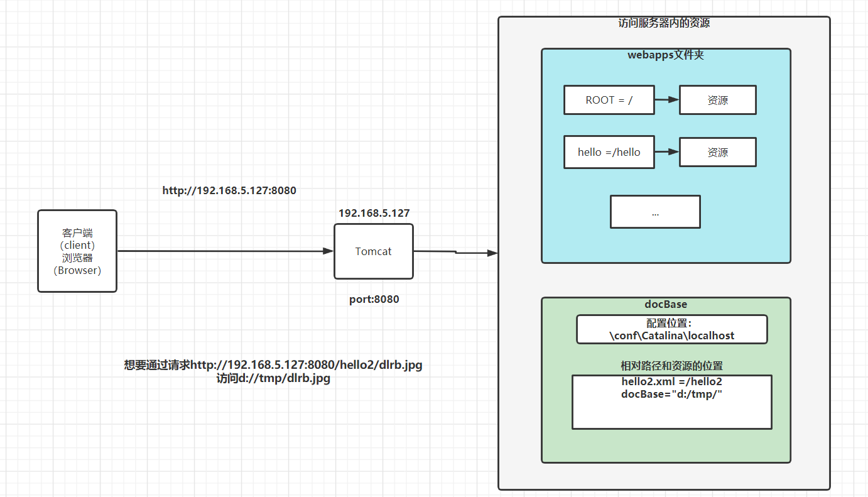Select the resource box next to ROOT
The image size is (868, 497).
coord(718,100)
